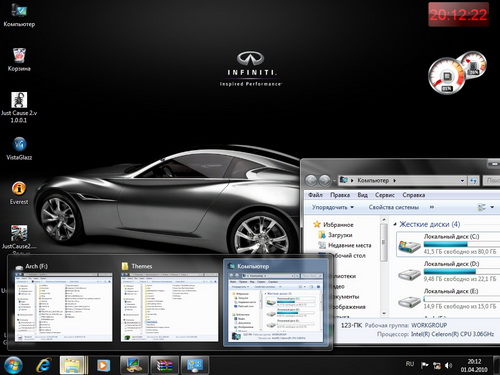Launch Internet Explorer from taskbar

pos(44,365)
